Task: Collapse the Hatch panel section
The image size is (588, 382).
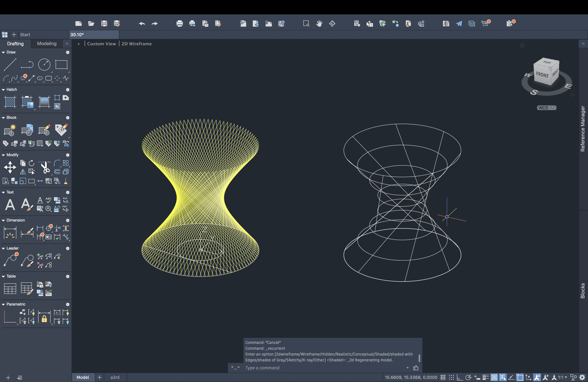Action: coord(3,89)
